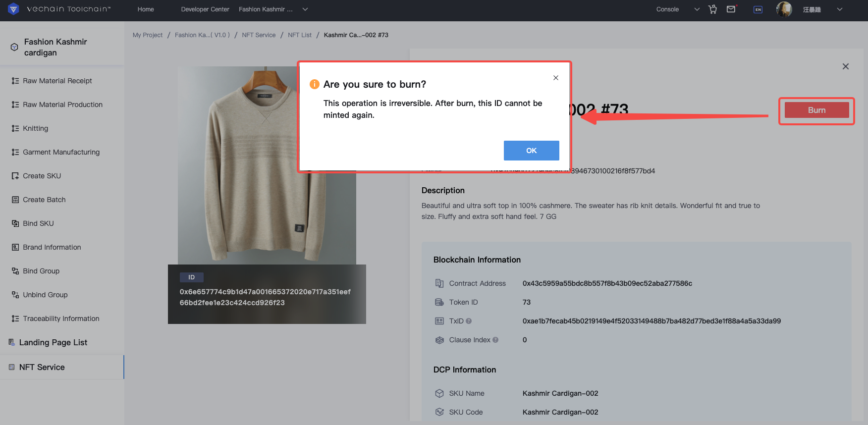Click the Raw Material Production list icon
The width and height of the screenshot is (868, 425).
15,105
